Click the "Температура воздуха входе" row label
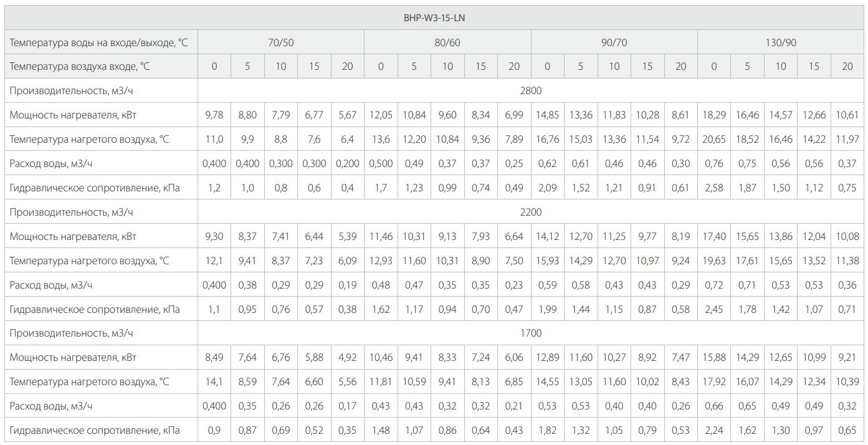The image size is (868, 445). [80, 66]
